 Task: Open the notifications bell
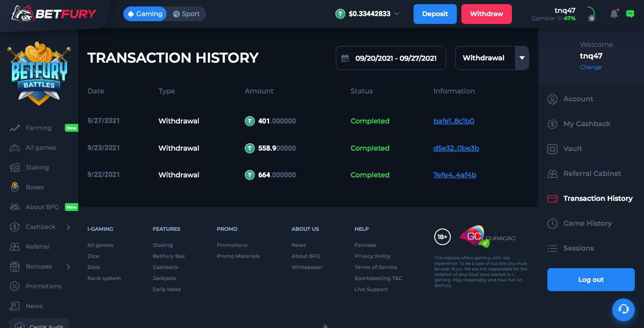614,14
